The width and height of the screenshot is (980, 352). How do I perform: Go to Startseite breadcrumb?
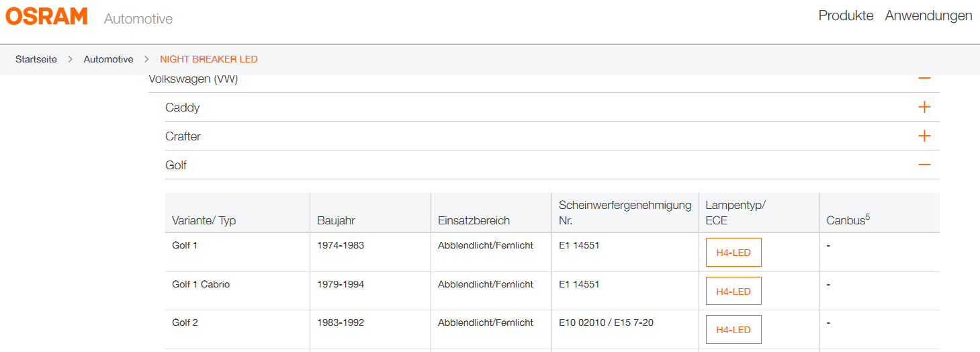36,59
